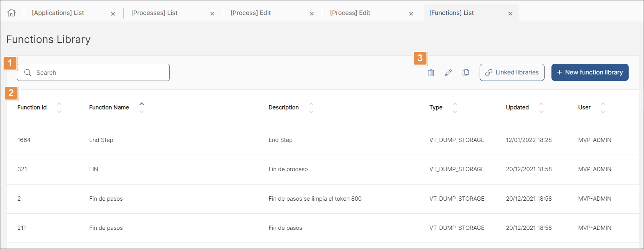Image resolution: width=644 pixels, height=249 pixels.
Task: Sort by Function Id column arrows
Action: point(59,107)
